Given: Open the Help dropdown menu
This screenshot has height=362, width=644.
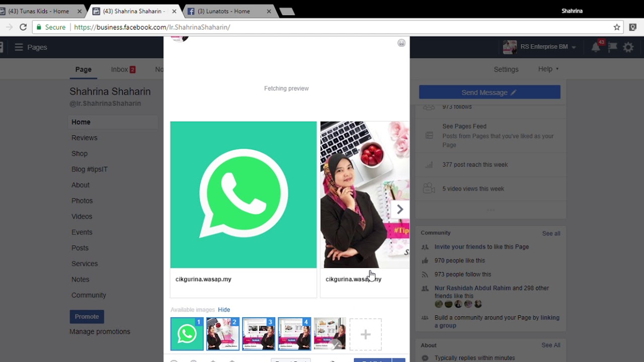Looking at the screenshot, I should click(x=548, y=69).
